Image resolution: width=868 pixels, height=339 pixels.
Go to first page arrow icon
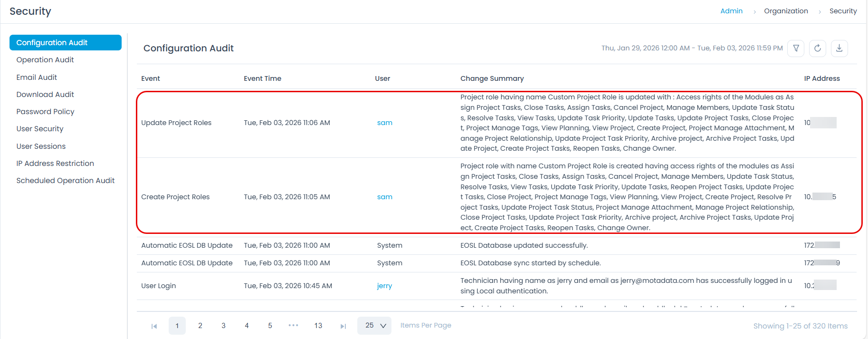click(x=154, y=326)
